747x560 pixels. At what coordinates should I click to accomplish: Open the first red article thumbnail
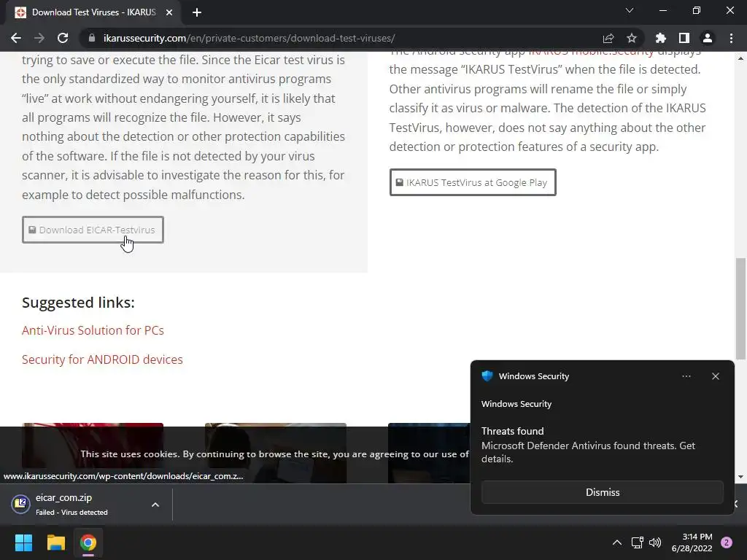point(93,446)
